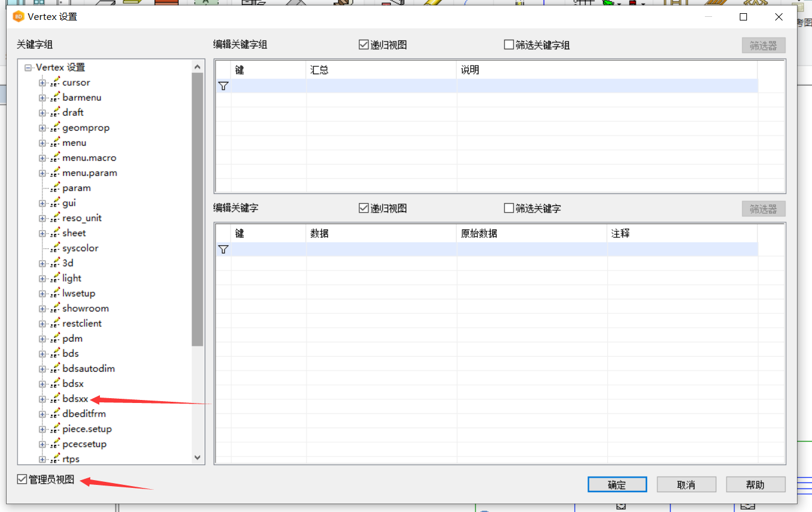Screen dimensions: 812x512
Task: Click the 键 filter cell in keyword group table
Action: point(268,86)
